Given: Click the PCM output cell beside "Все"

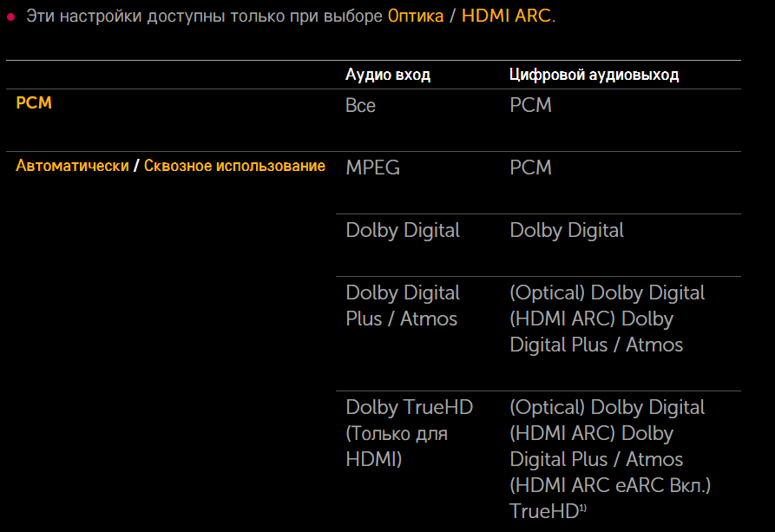Looking at the screenshot, I should pyautogui.click(x=530, y=105).
